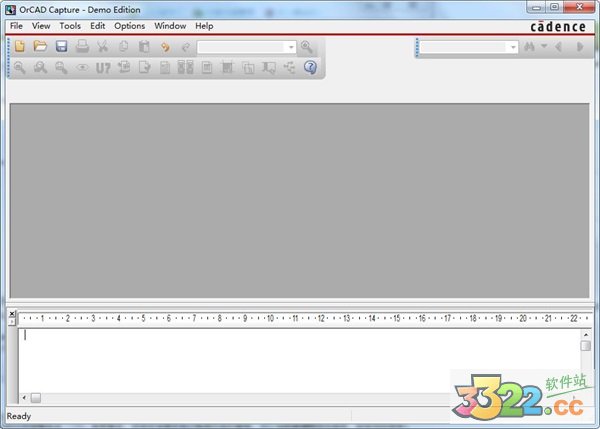Click the Undo arrow icon
This screenshot has width=600, height=429.
(165, 47)
